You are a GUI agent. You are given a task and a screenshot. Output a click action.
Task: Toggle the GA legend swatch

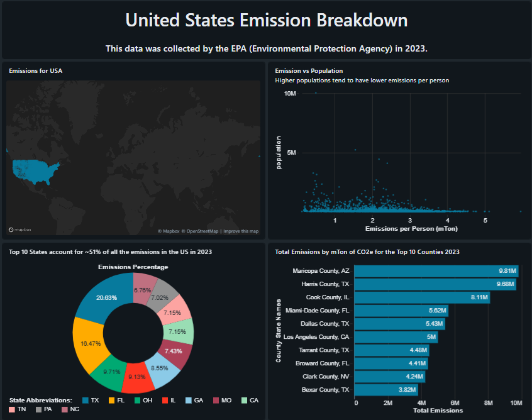[189, 401]
